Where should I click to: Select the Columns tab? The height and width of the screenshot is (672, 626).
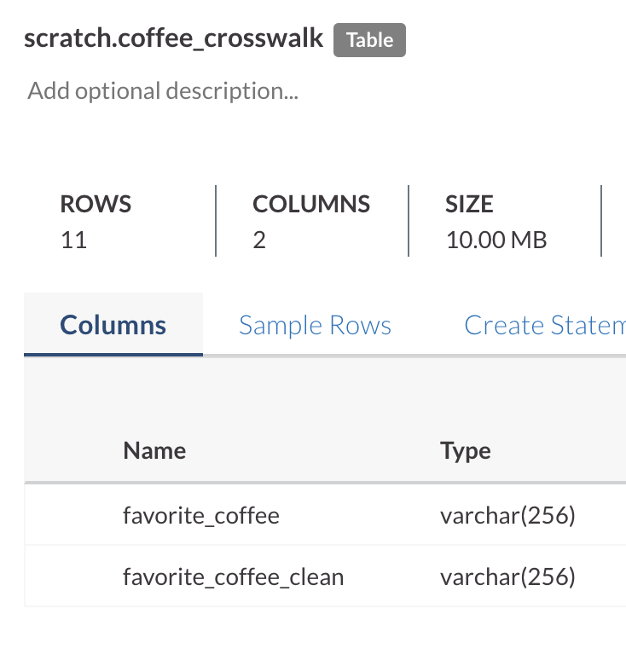pos(113,325)
